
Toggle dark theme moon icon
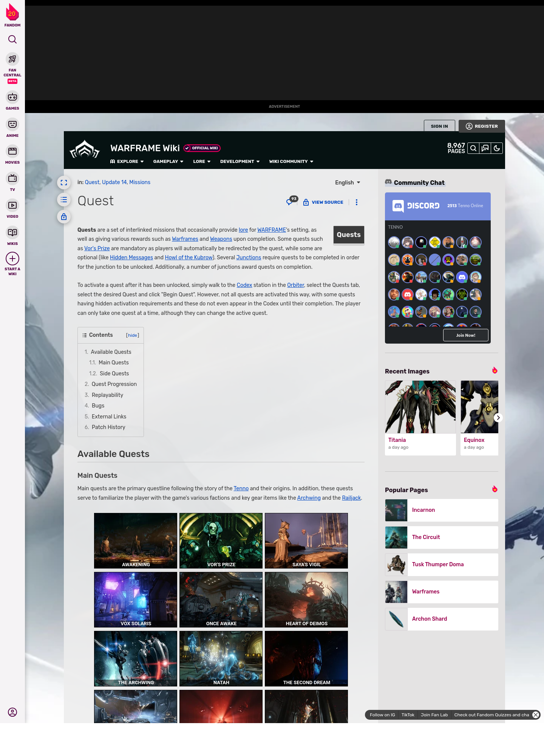497,148
